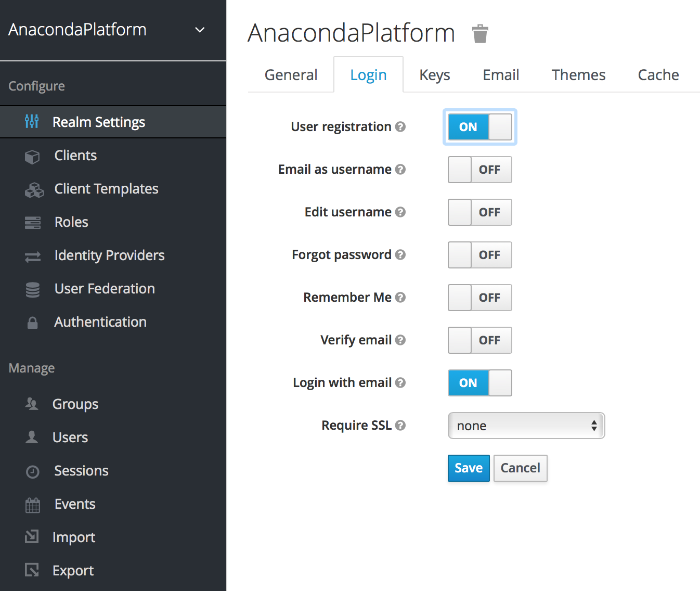Click the Clients cube icon in sidebar
Viewport: 700px width, 591px height.
point(32,157)
